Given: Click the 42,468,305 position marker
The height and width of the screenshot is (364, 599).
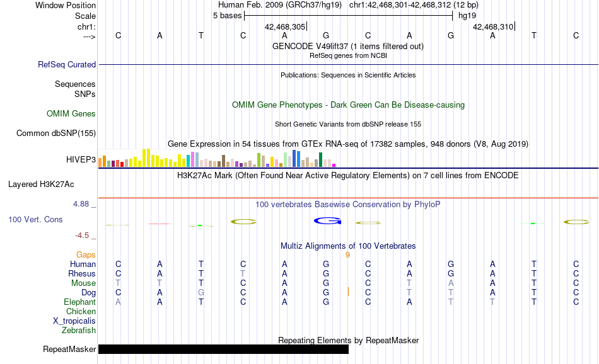Looking at the screenshot, I should 285,26.
